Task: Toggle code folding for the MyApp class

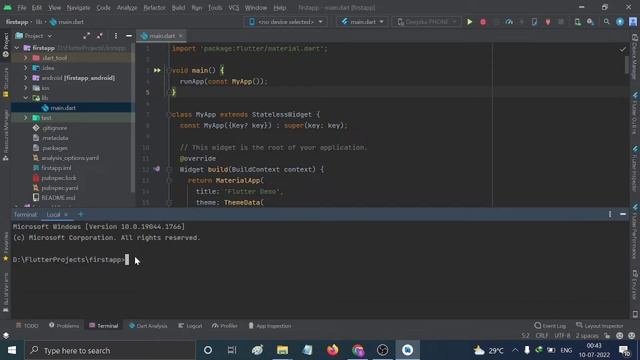Action: [x=169, y=115]
